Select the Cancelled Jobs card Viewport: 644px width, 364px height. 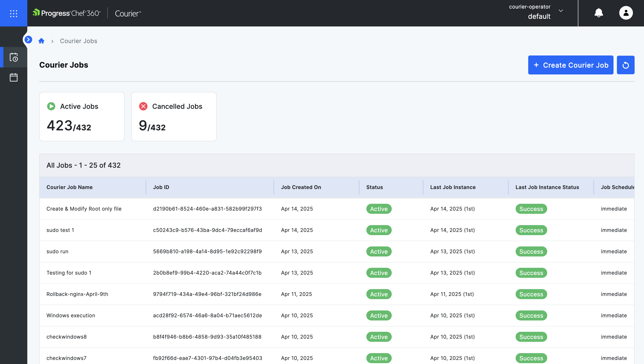pos(174,116)
